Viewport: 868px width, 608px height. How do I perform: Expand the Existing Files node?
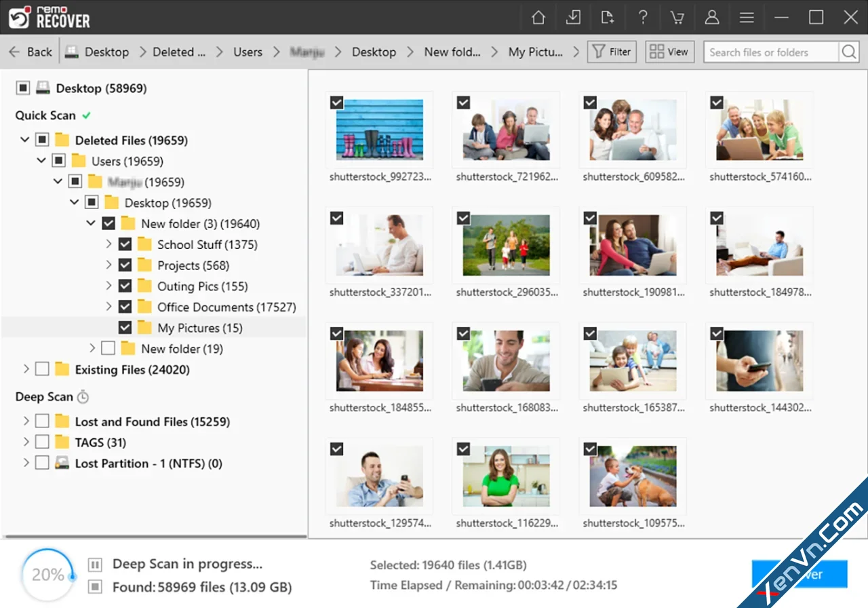click(26, 370)
